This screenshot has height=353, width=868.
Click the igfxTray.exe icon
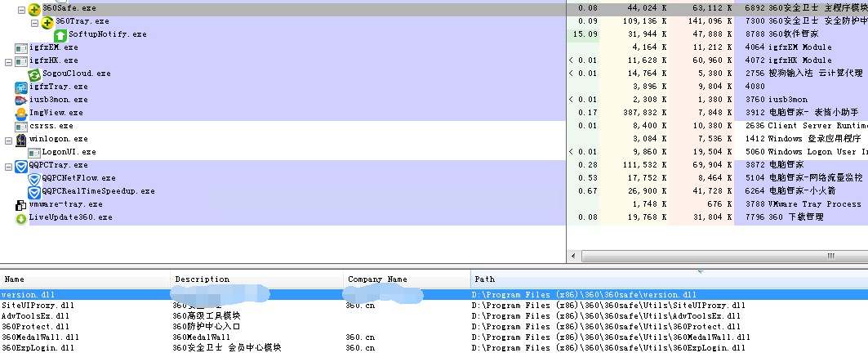coord(21,87)
